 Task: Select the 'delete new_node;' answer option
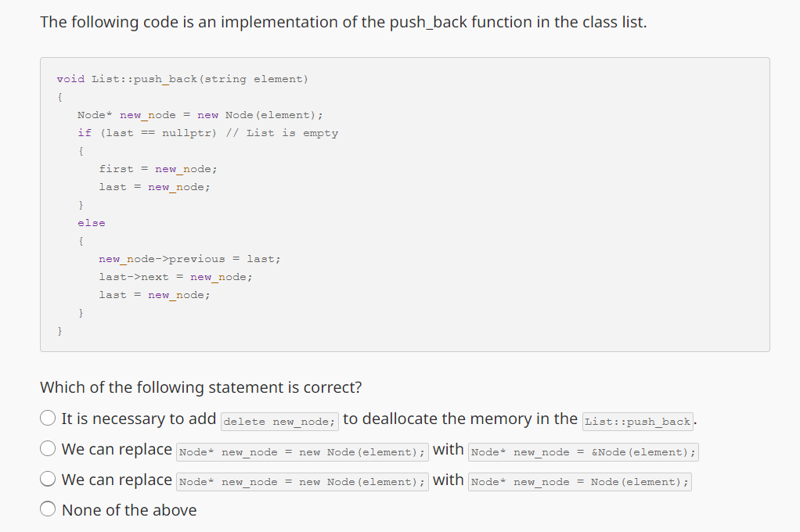tap(48, 417)
